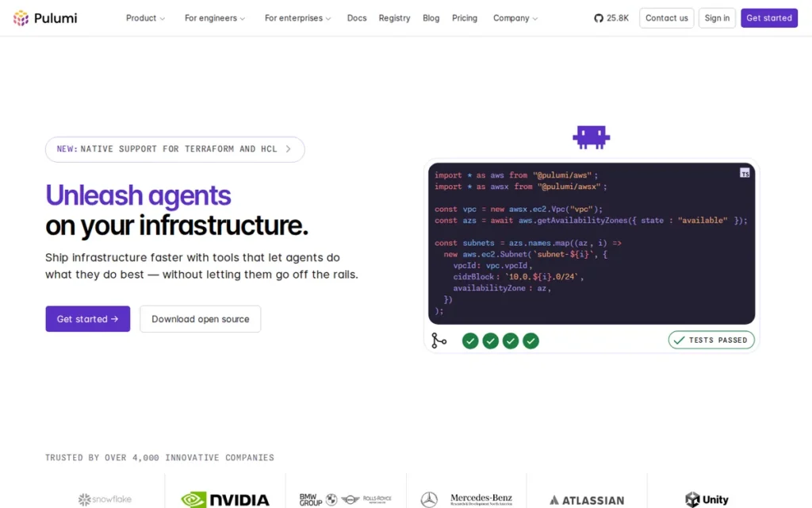This screenshot has width=812, height=508.
Task: Click the Unity logo
Action: coord(707,500)
